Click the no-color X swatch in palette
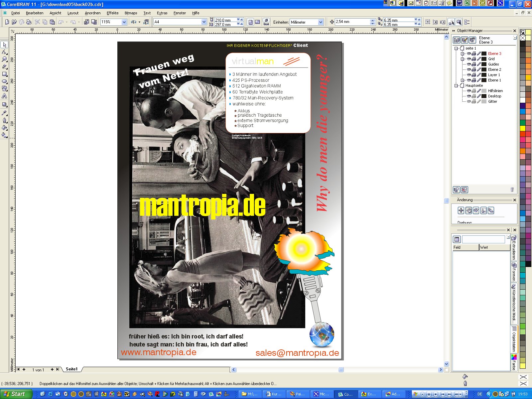The height and width of the screenshot is (399, 532). 523,38
